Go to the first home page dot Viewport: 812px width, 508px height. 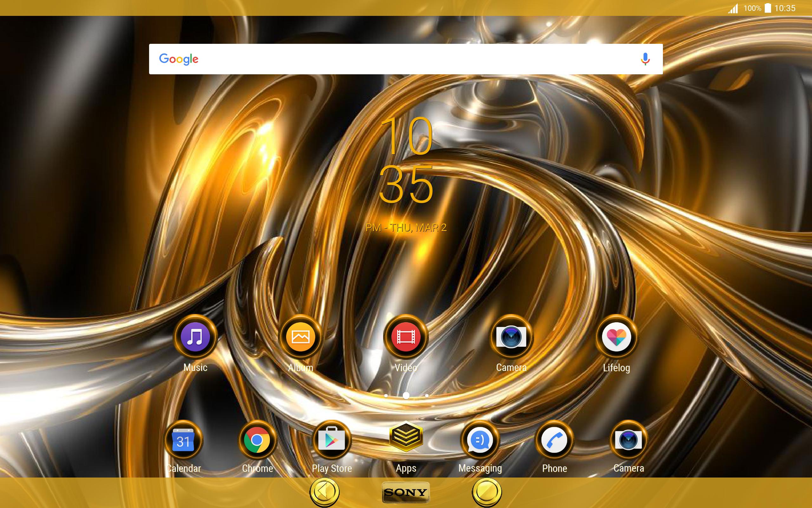tap(386, 396)
